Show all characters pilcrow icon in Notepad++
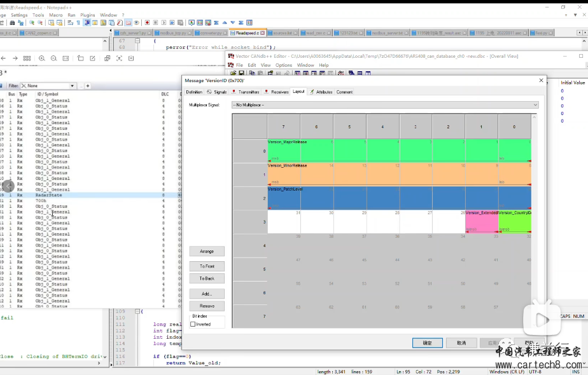The height and width of the screenshot is (375, 588). coord(78,23)
